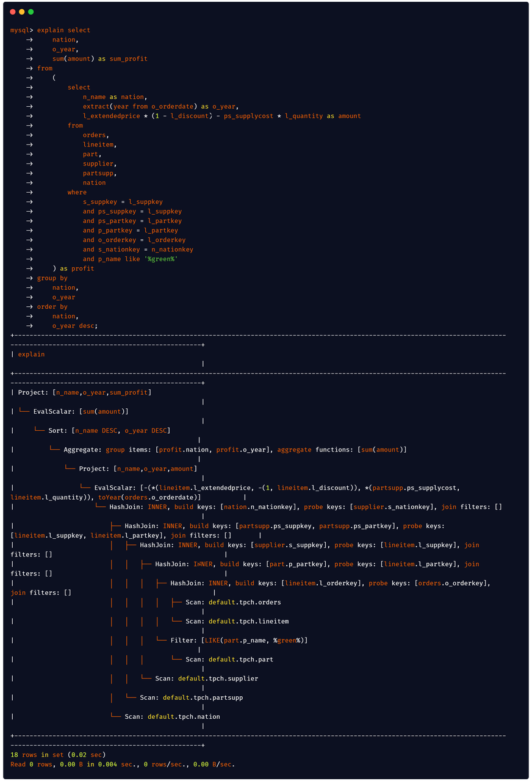The image size is (532, 781).
Task: Click the red close window button
Action: point(13,12)
